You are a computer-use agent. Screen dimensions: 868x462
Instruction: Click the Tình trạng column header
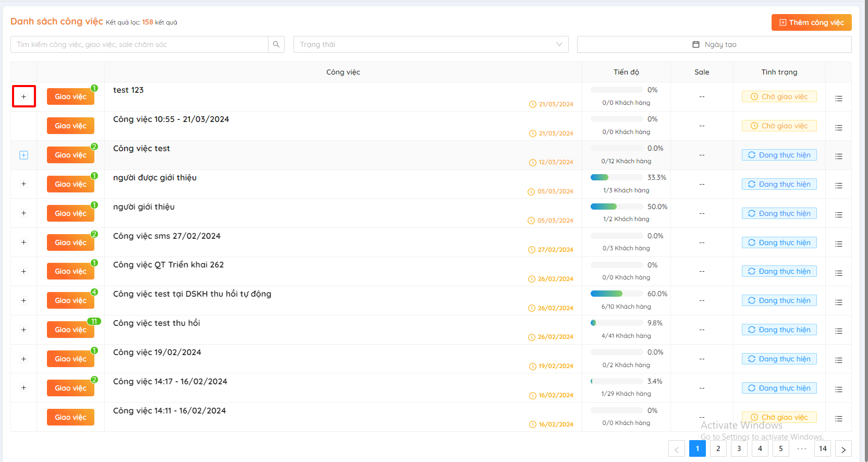point(779,72)
